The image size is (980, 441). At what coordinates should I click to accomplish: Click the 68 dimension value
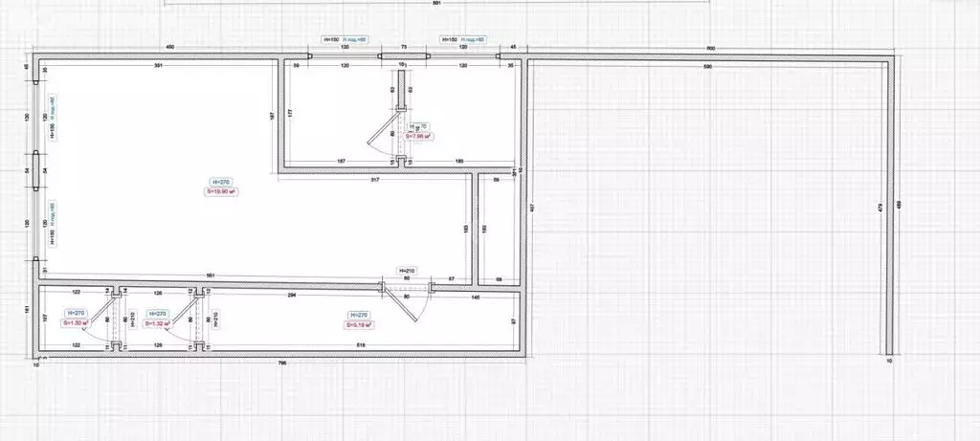click(498, 279)
